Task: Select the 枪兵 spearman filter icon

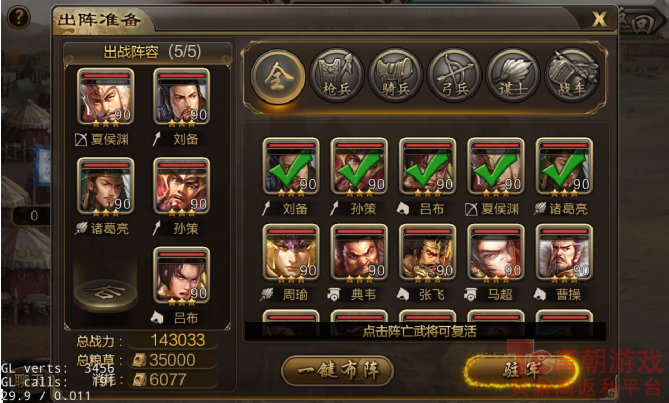Action: [x=337, y=75]
